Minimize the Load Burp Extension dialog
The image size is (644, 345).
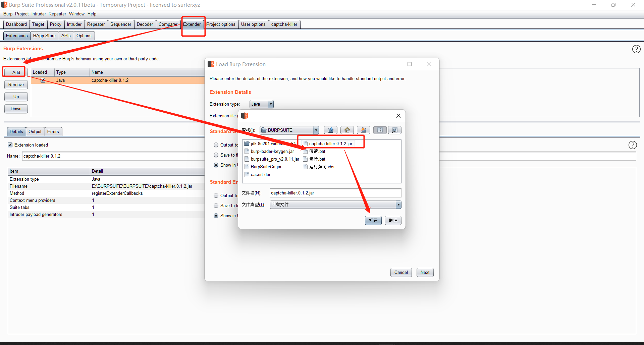coord(390,64)
